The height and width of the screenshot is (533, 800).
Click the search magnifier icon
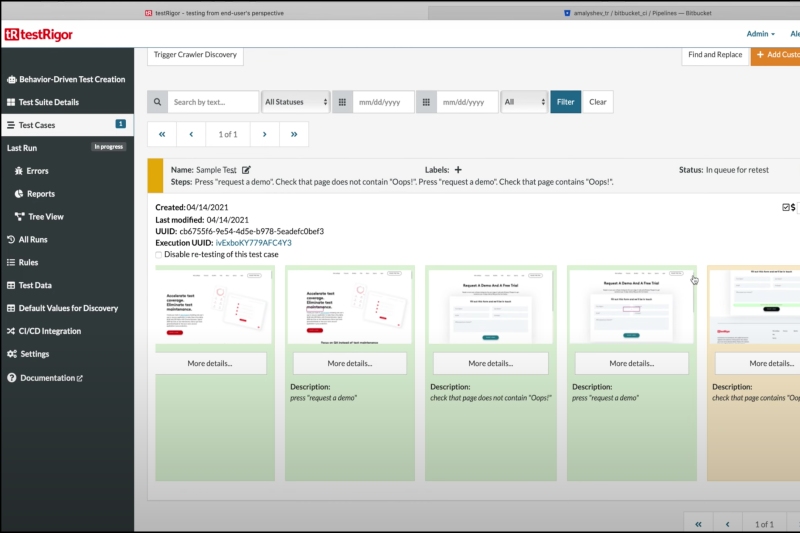[x=158, y=102]
